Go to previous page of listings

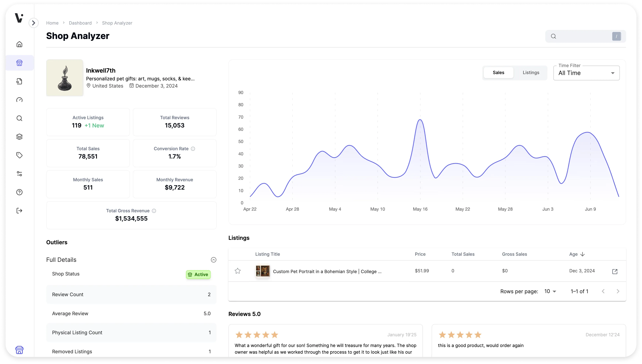pos(603,292)
